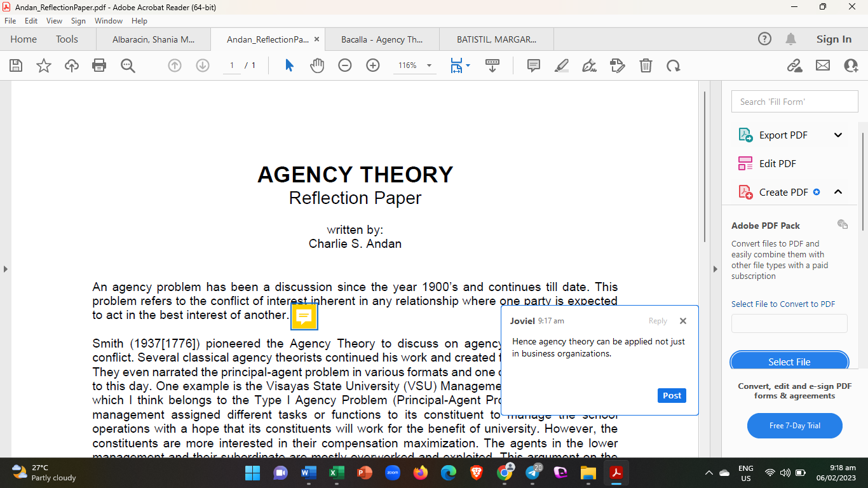Click the Free 7-Day Trial button
This screenshot has height=488, width=868.
pyautogui.click(x=794, y=426)
